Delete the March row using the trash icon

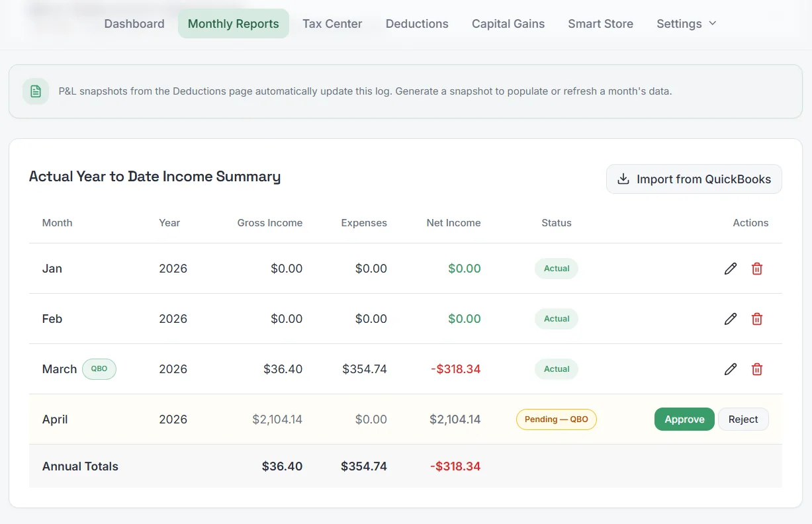(757, 369)
